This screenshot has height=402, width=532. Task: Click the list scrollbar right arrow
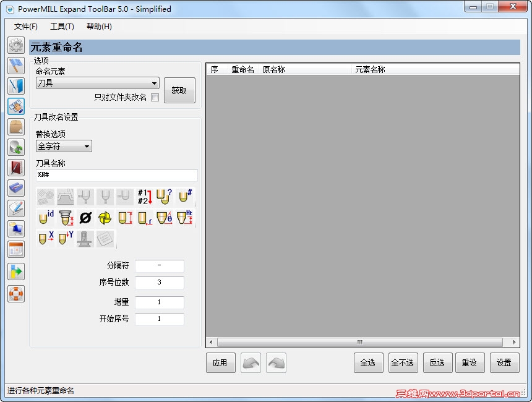514,342
